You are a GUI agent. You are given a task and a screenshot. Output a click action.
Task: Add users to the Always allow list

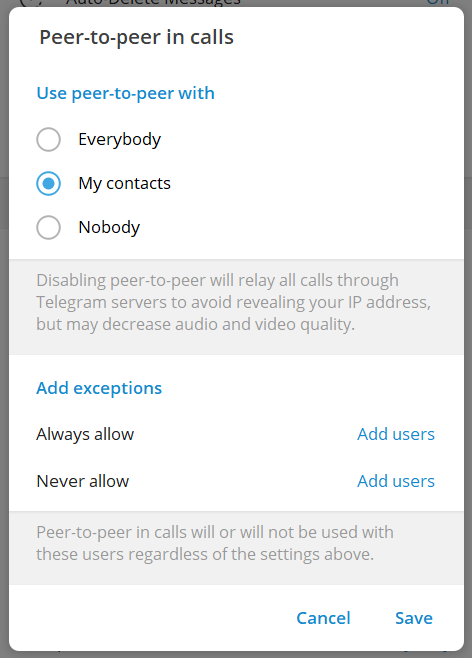(x=396, y=434)
